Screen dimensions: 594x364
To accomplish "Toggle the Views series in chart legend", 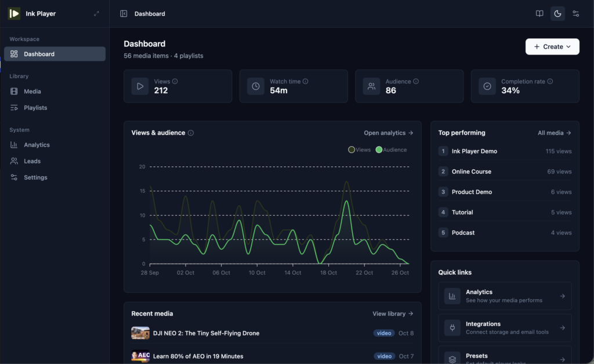I will coord(359,150).
